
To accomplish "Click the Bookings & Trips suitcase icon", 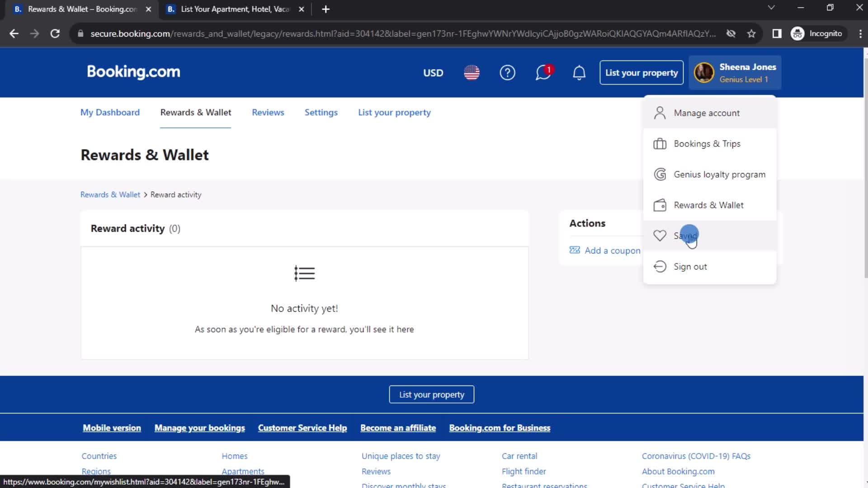I will coord(660,144).
